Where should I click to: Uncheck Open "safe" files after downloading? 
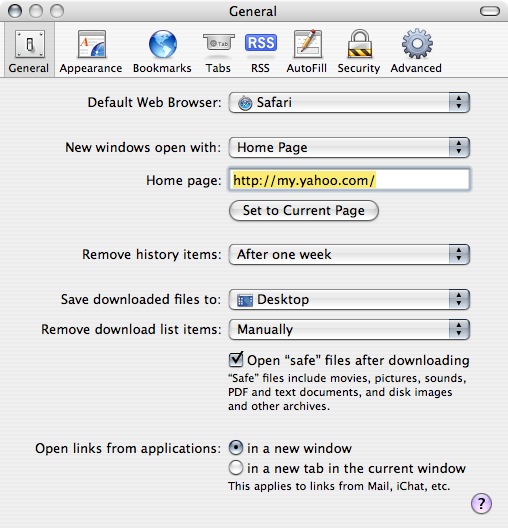coord(236,360)
